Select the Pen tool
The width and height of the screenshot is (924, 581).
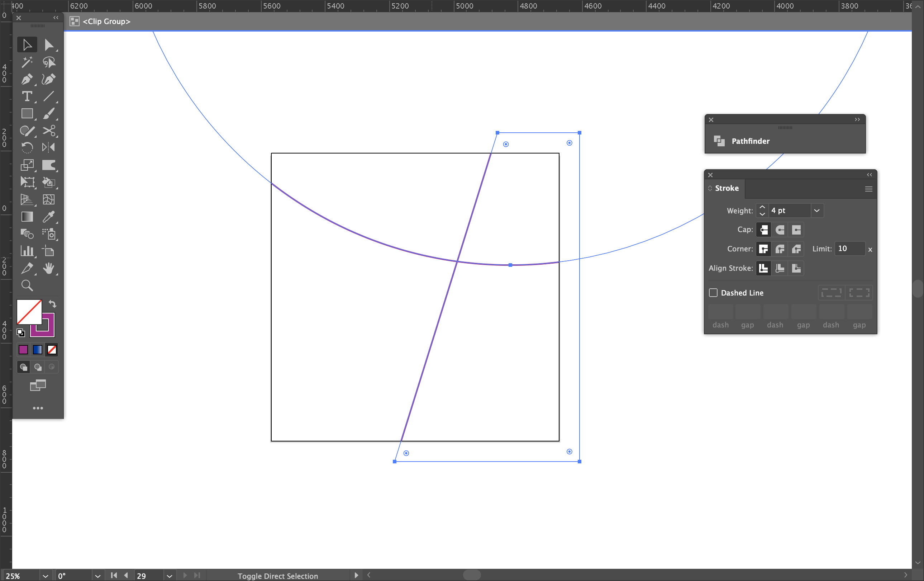pos(27,80)
